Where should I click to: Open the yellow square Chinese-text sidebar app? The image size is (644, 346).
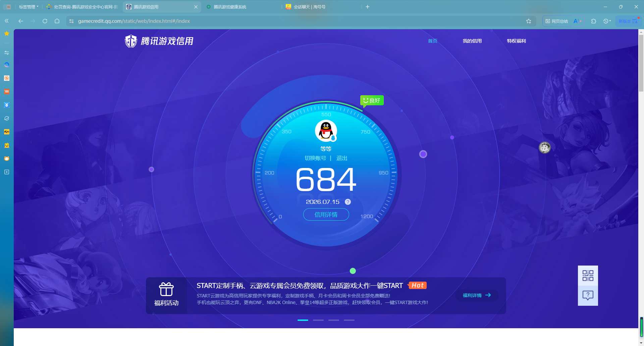tap(7, 132)
